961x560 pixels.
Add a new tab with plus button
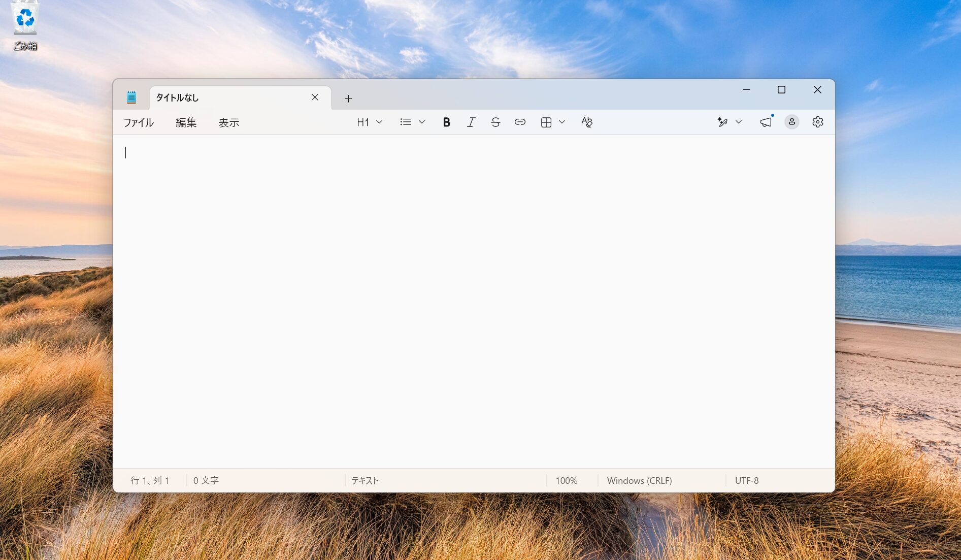[348, 98]
